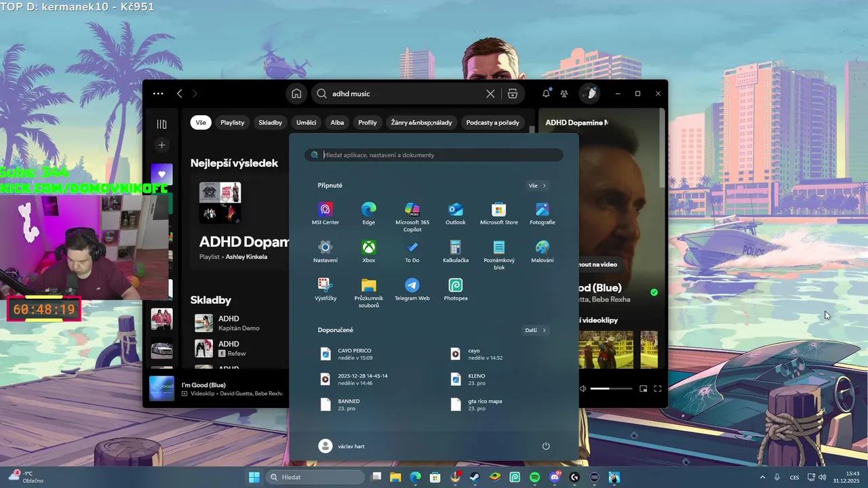Launch the Xbox app
Viewport: 868px width, 488px height.
(x=369, y=251)
